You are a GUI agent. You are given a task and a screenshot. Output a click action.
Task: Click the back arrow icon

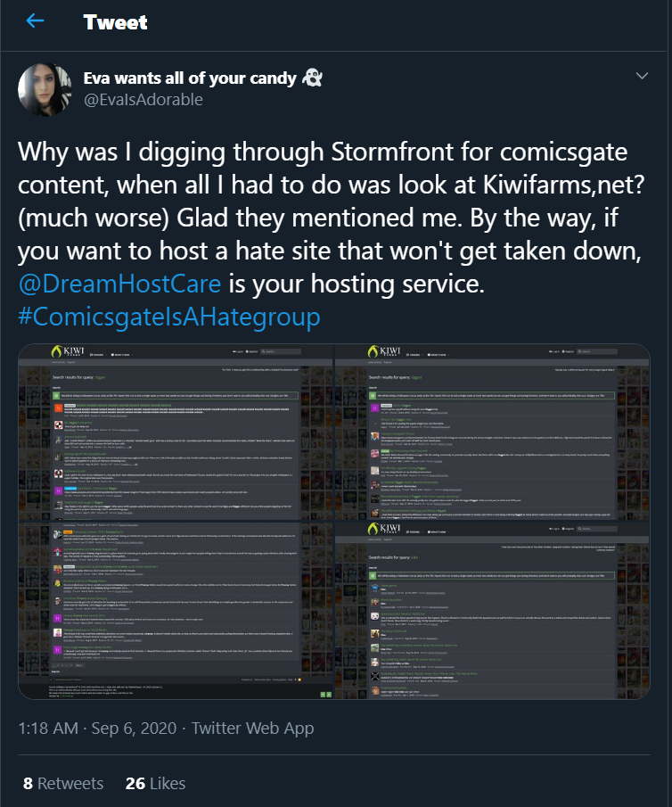(x=35, y=21)
